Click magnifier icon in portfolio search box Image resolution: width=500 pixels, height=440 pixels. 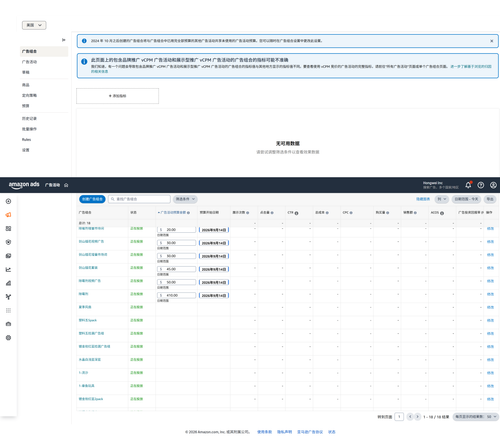tap(113, 199)
